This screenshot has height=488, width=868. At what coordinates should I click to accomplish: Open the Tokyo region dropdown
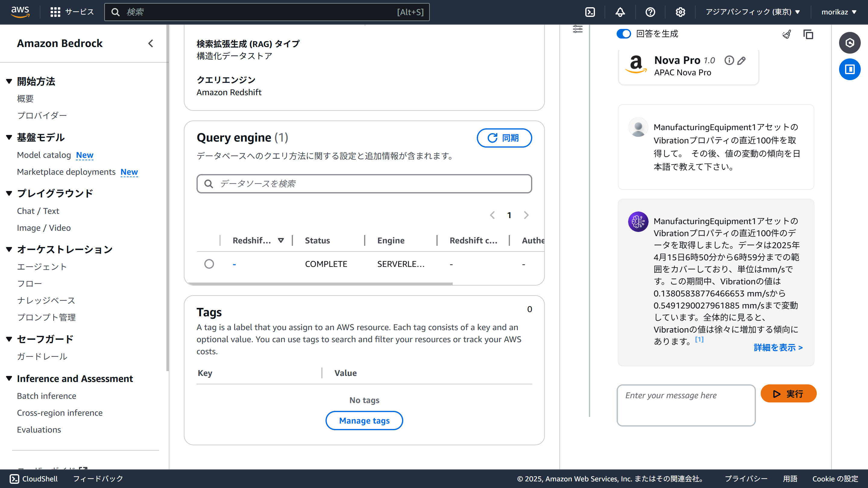[x=753, y=12]
